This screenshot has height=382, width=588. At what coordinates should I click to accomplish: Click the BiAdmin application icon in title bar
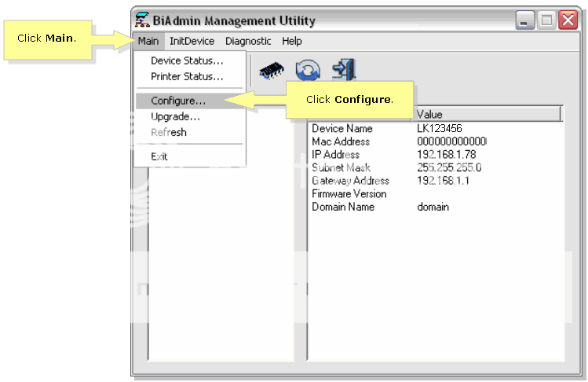(x=142, y=20)
